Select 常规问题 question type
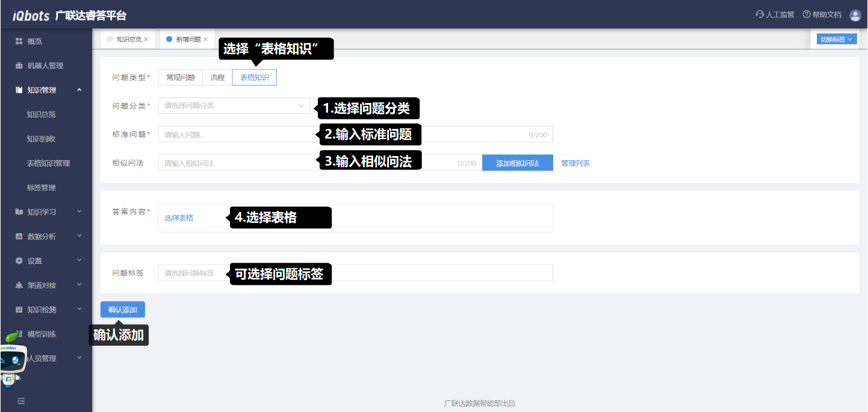The height and width of the screenshot is (412, 868). 180,78
